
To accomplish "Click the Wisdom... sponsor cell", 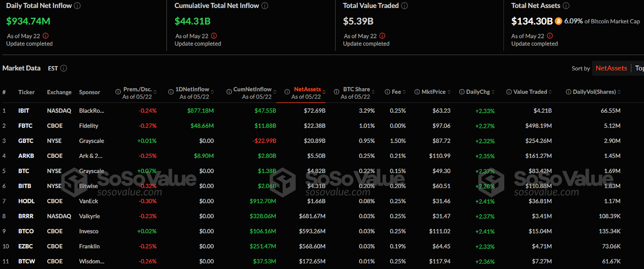I will (x=91, y=261).
